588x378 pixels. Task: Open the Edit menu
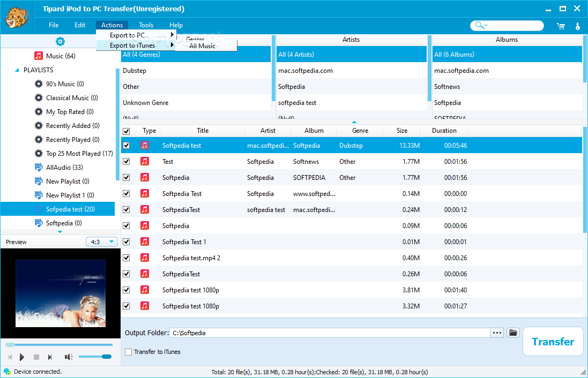point(80,25)
